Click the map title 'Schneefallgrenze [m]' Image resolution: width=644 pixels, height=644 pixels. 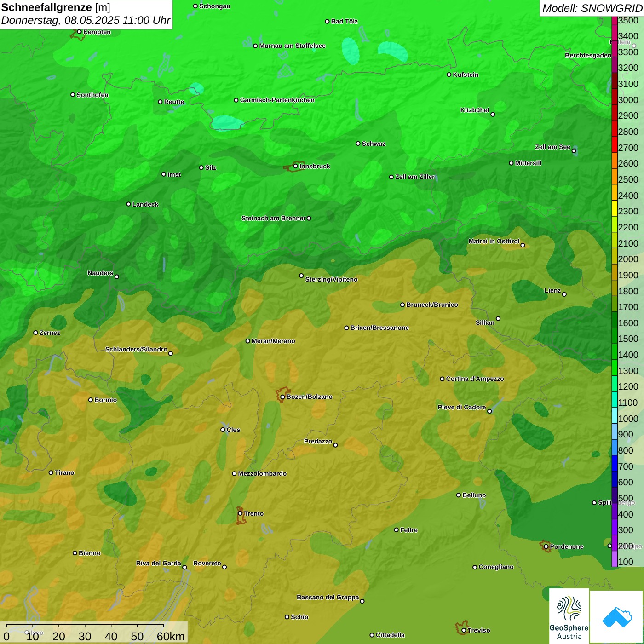coord(56,7)
